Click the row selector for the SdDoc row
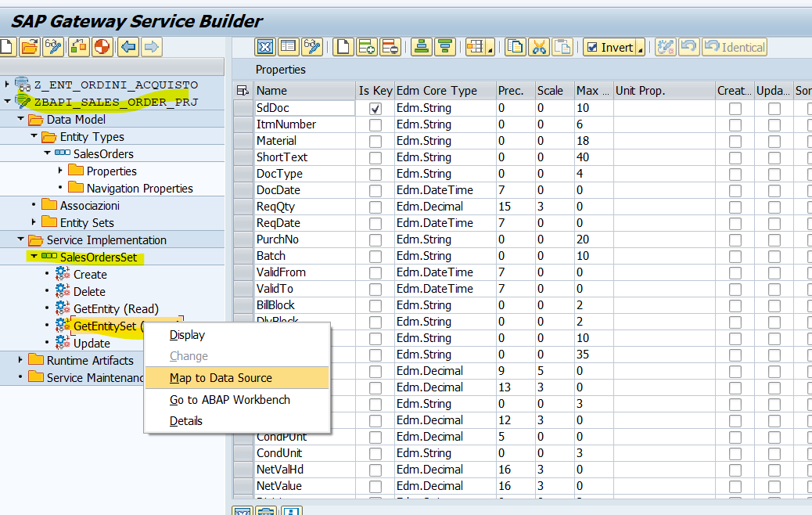Screen dimensions: 812x515 243,108
